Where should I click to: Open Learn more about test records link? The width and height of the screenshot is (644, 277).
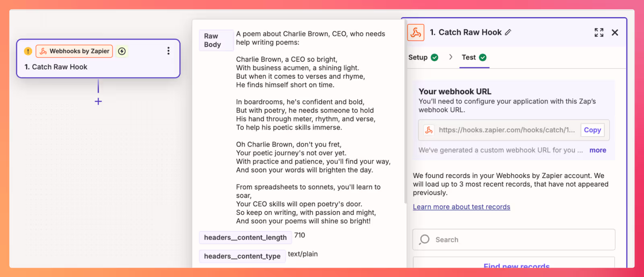pos(461,207)
